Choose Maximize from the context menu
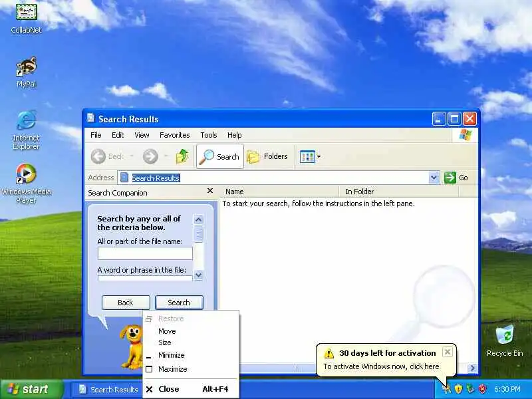532x399 pixels. pyautogui.click(x=191, y=369)
